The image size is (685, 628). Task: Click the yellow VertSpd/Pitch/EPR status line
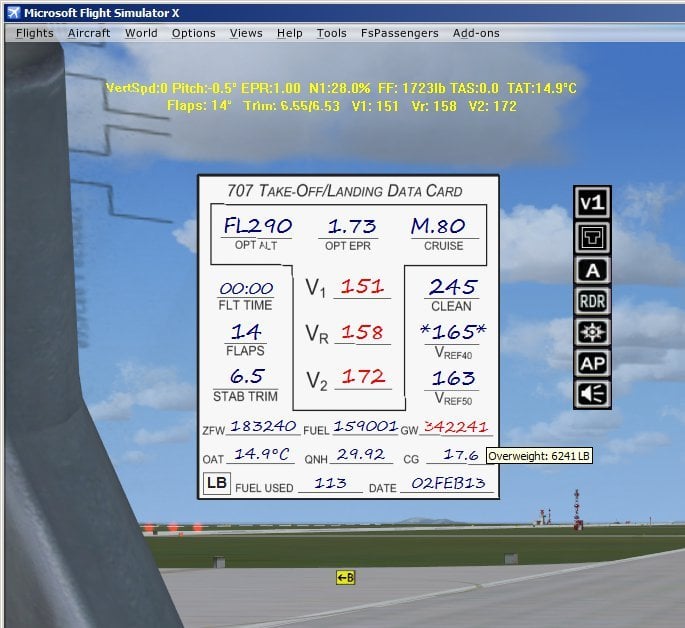[341, 88]
